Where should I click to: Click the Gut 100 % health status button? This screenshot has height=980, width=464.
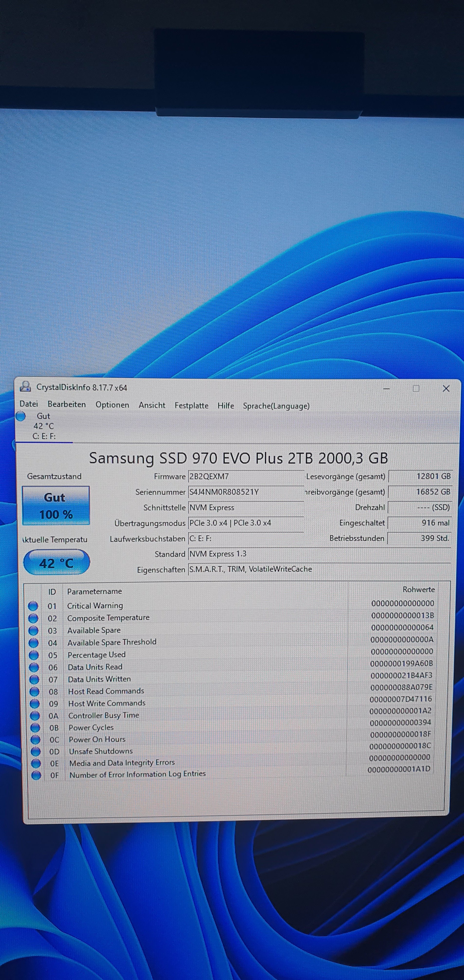(x=56, y=506)
